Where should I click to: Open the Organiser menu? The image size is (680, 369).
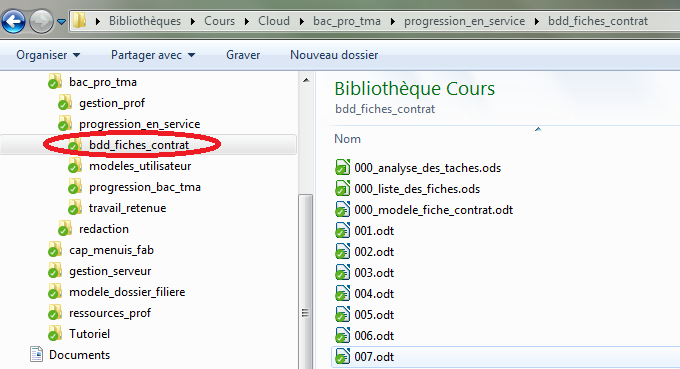(48, 55)
